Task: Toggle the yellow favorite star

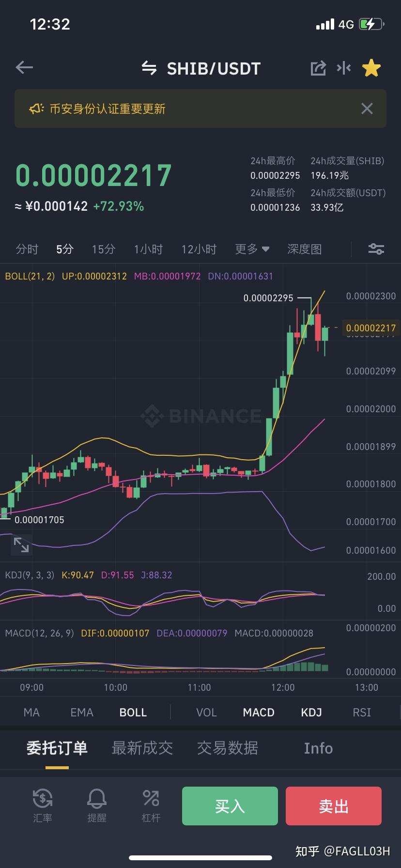Action: 371,68
